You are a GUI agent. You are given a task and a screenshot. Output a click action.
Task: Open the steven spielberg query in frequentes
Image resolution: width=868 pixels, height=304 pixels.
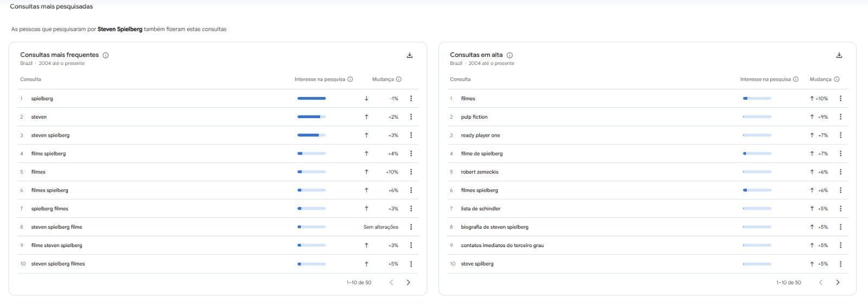pos(50,135)
